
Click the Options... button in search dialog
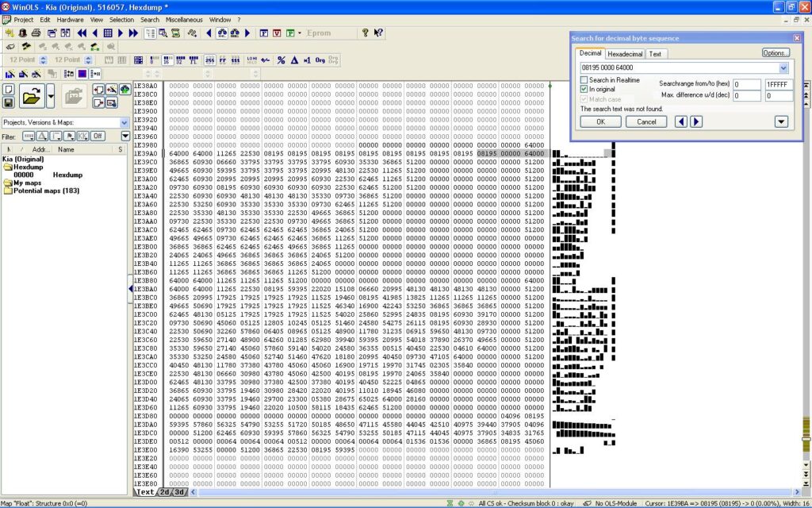coord(776,53)
